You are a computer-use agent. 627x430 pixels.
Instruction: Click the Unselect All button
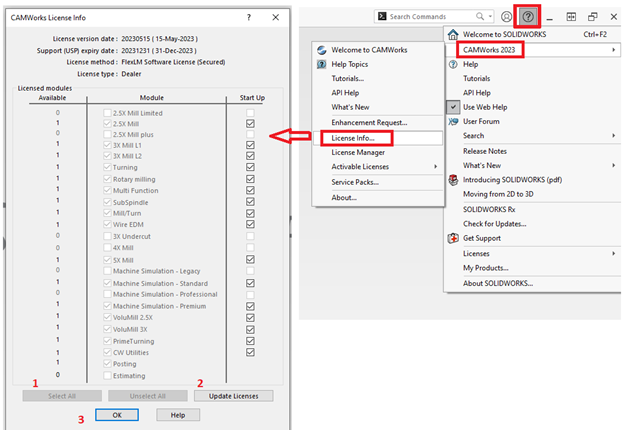(148, 396)
